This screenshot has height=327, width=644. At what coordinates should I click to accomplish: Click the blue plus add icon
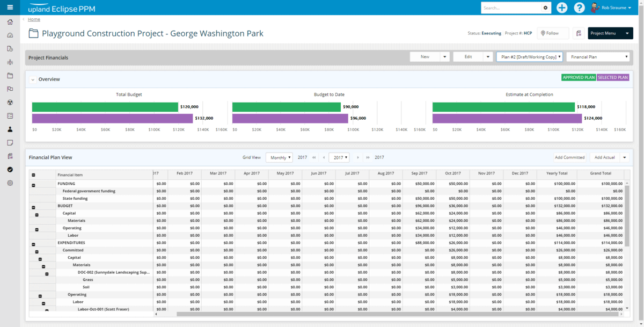561,8
